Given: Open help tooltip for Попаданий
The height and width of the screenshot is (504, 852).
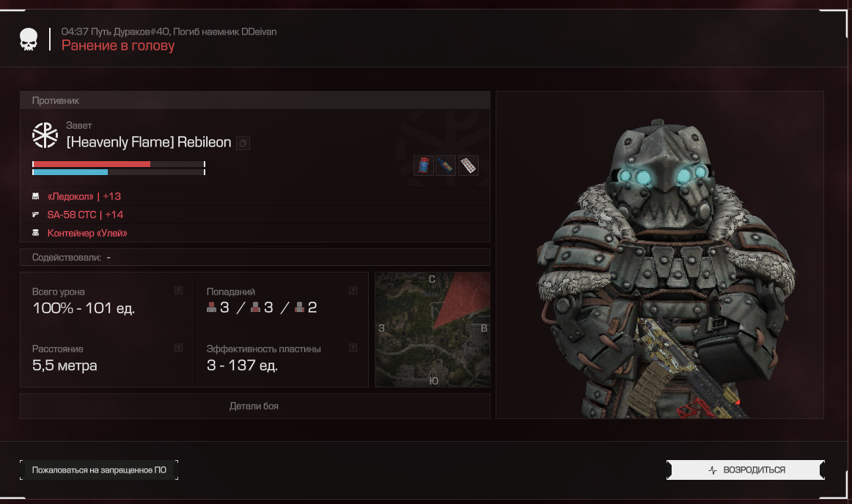Looking at the screenshot, I should 353,291.
